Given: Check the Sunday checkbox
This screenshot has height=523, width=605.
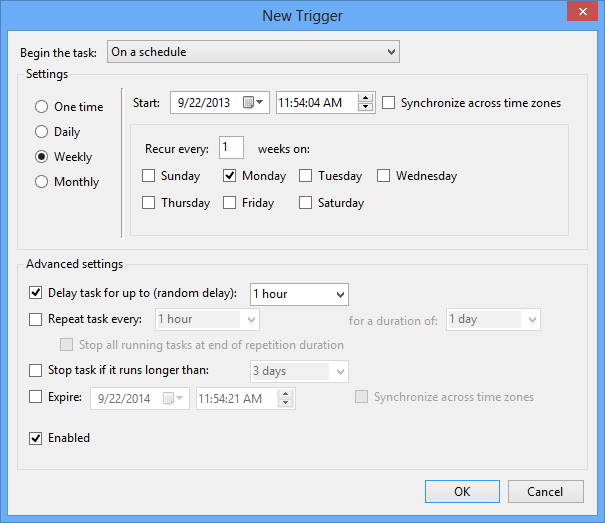Looking at the screenshot, I should pos(149,176).
